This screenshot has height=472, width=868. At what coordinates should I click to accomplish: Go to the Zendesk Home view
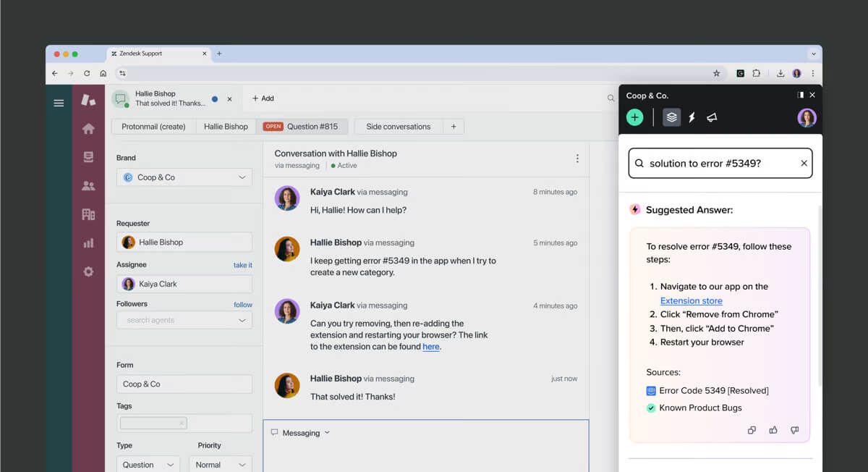click(x=88, y=129)
